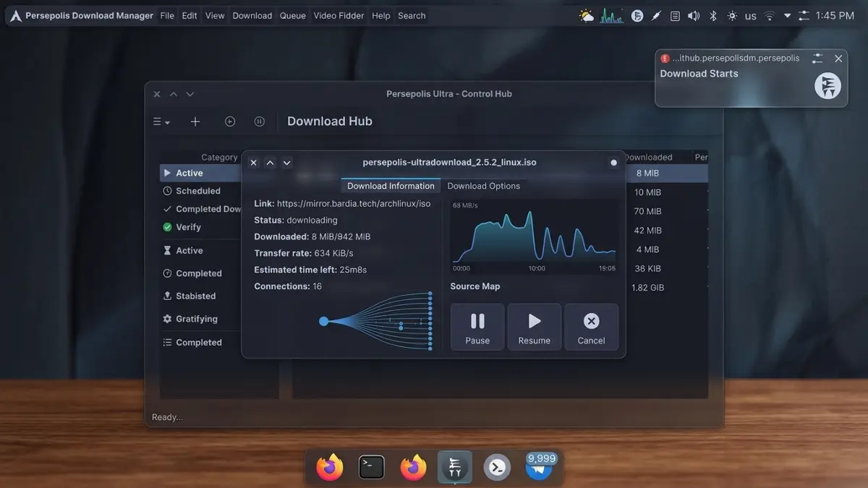Open the Download menu

click(x=252, y=15)
